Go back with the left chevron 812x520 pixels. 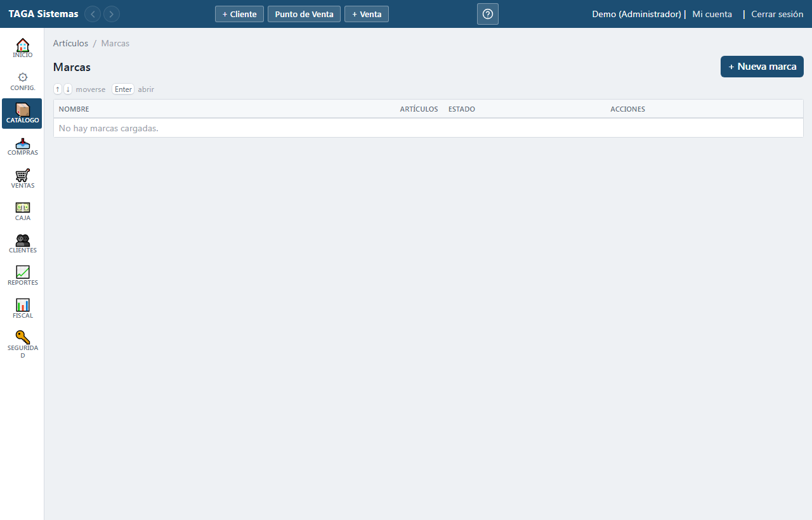(x=93, y=14)
